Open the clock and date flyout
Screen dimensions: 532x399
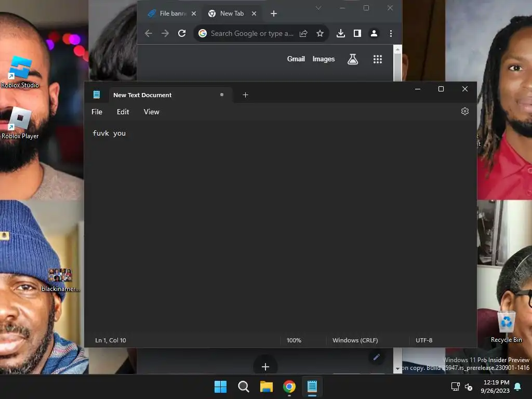(x=495, y=387)
